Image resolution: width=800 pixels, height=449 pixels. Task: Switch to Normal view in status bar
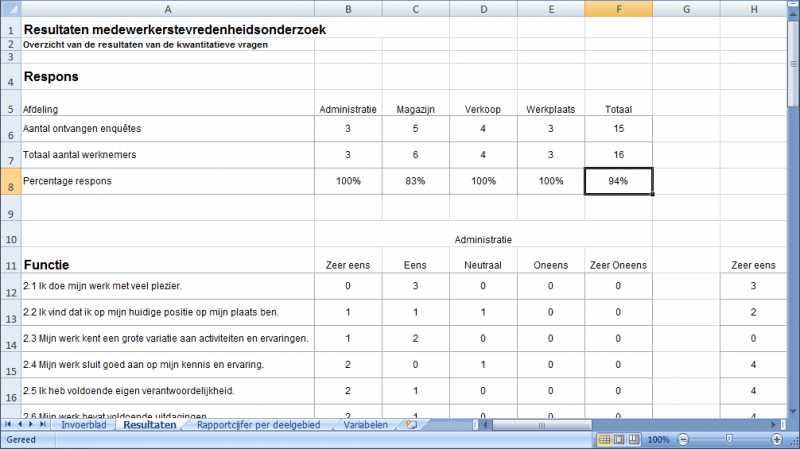pos(604,439)
